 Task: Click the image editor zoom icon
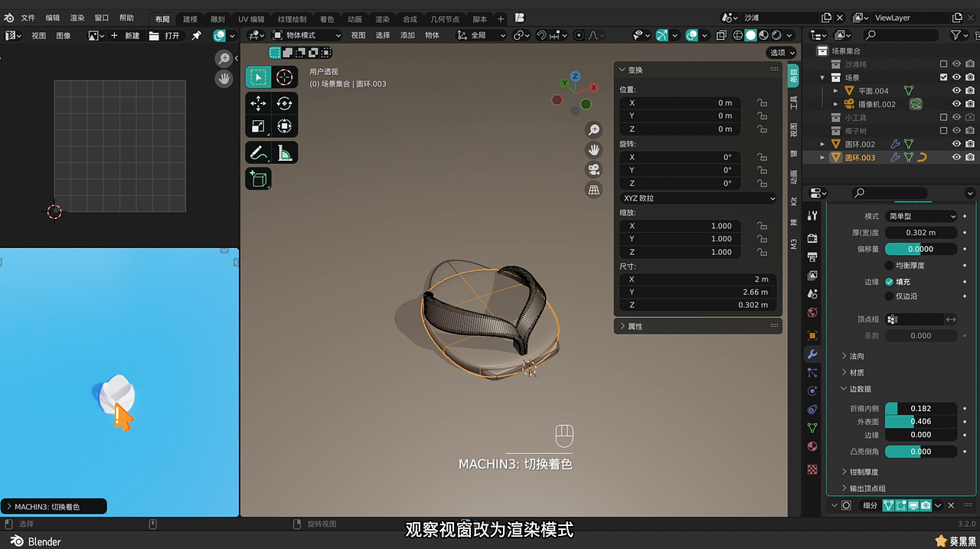pos(224,58)
